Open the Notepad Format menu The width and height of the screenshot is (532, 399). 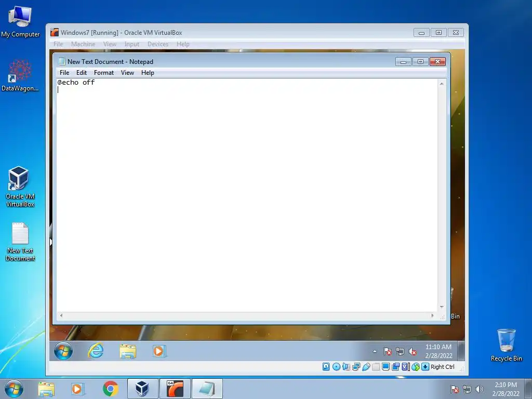(104, 73)
